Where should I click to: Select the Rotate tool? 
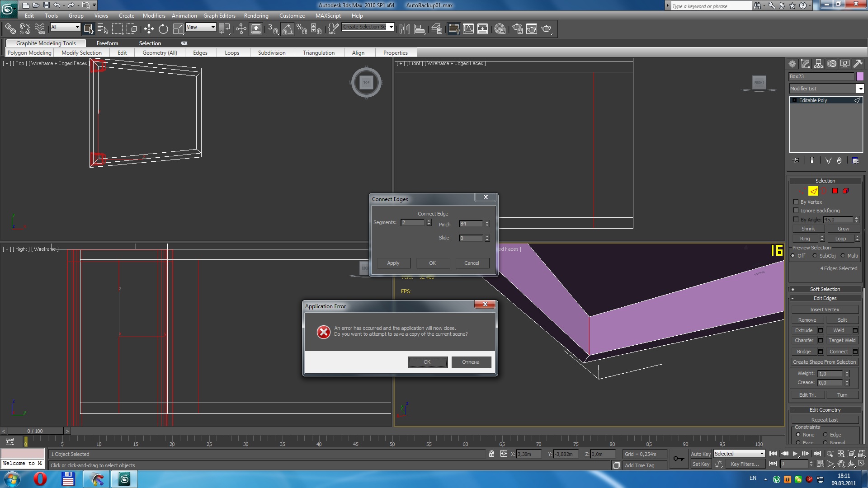(x=163, y=29)
